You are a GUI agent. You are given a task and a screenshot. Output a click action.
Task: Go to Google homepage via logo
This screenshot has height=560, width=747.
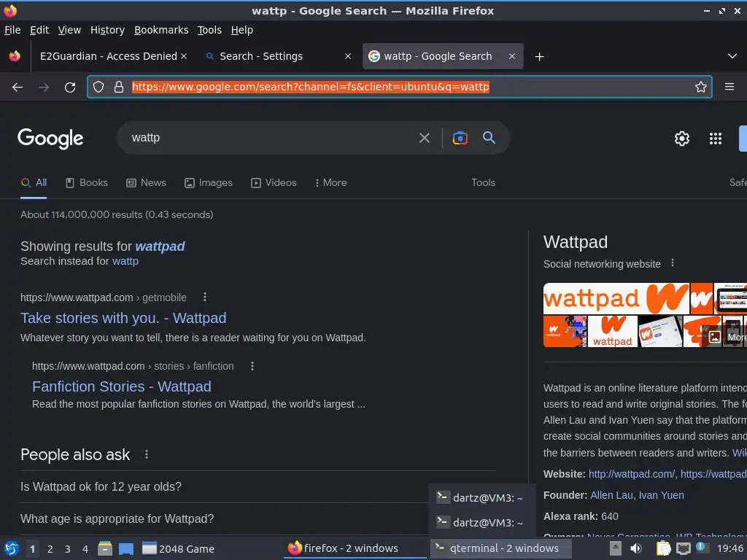tap(50, 139)
